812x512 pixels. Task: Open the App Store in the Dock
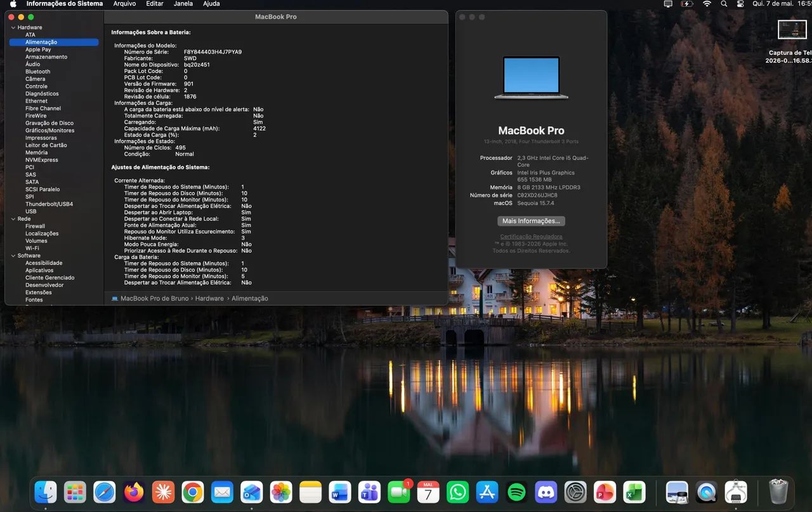[487, 492]
